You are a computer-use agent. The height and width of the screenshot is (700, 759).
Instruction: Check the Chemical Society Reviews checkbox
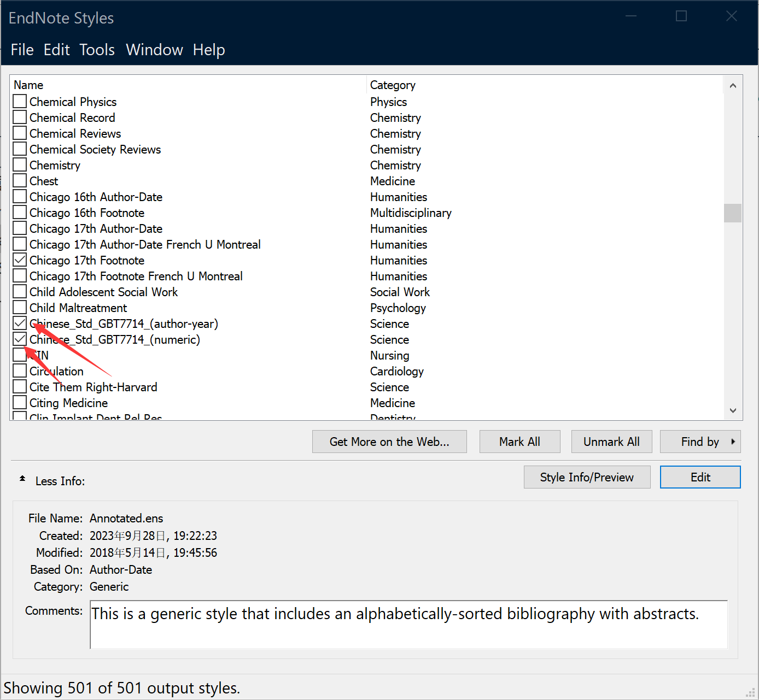click(20, 149)
